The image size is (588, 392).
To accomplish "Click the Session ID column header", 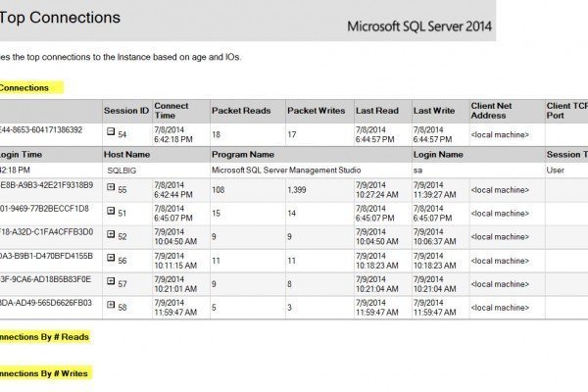I will [x=126, y=111].
